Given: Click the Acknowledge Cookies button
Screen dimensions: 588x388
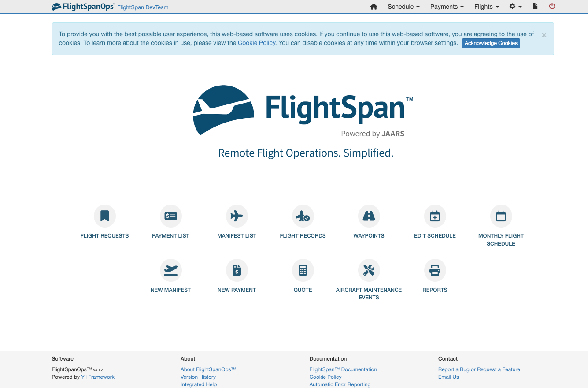Looking at the screenshot, I should (x=491, y=43).
